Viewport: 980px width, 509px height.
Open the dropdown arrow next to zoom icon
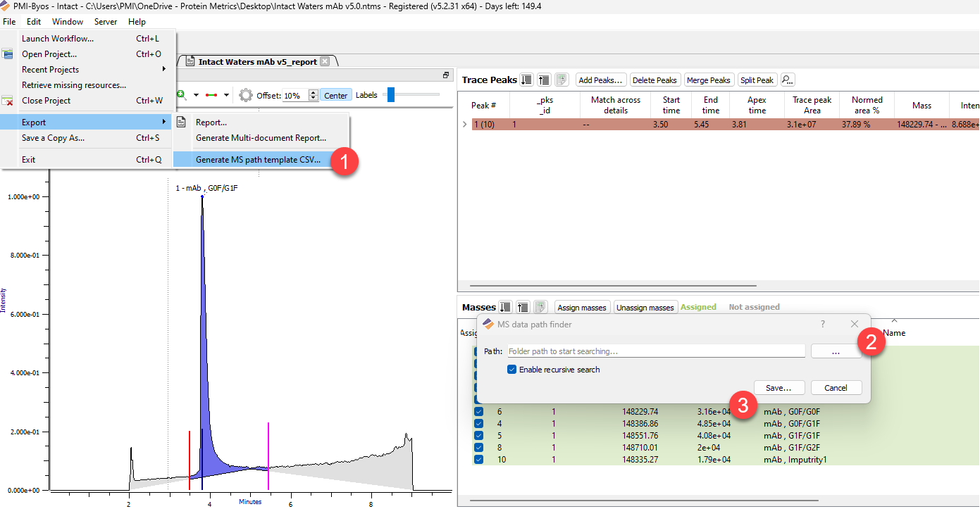[196, 95]
